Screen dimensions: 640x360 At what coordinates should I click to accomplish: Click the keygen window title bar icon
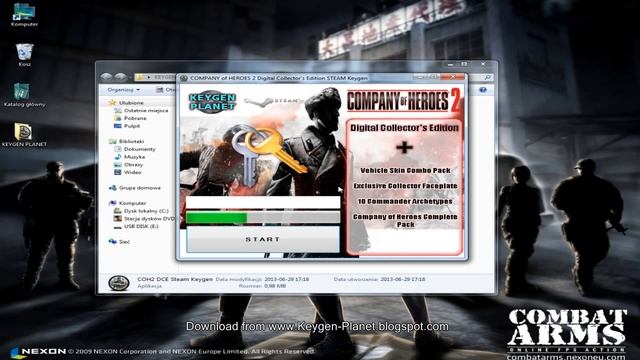[184, 78]
